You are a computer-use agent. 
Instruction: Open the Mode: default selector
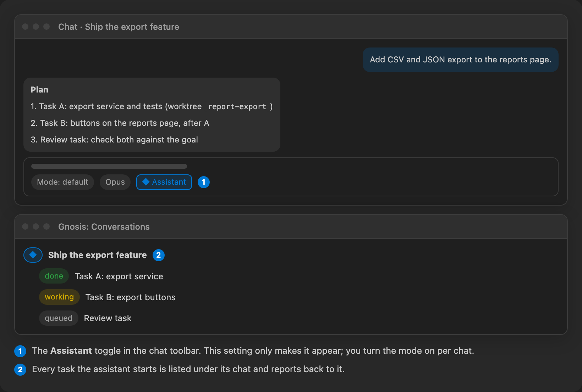62,182
